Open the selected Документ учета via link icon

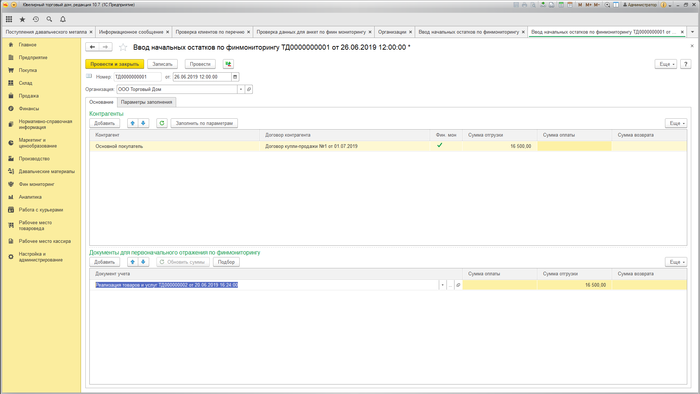point(458,285)
